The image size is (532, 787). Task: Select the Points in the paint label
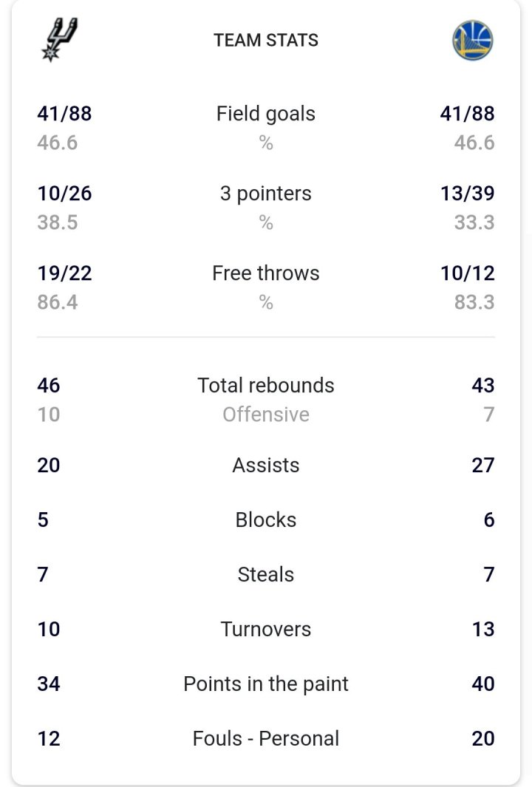coord(266,684)
